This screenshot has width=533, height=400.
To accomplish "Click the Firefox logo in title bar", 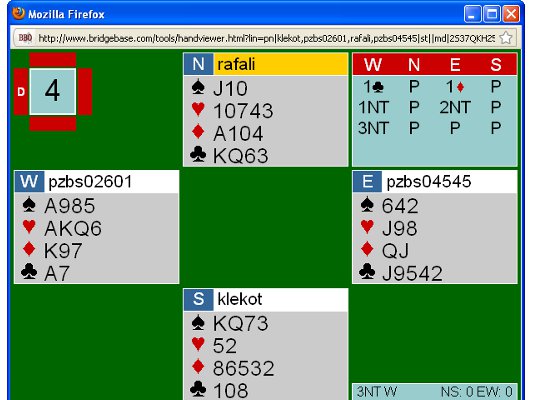I will point(18,14).
